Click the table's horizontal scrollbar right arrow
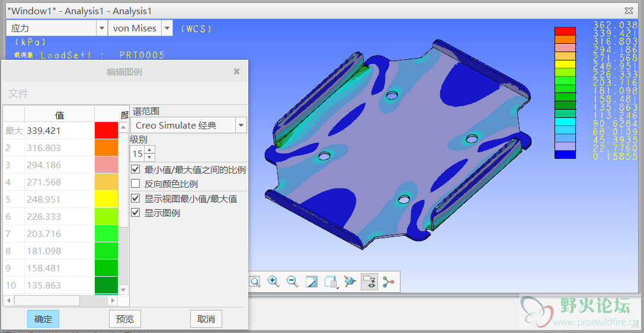 pyautogui.click(x=113, y=300)
